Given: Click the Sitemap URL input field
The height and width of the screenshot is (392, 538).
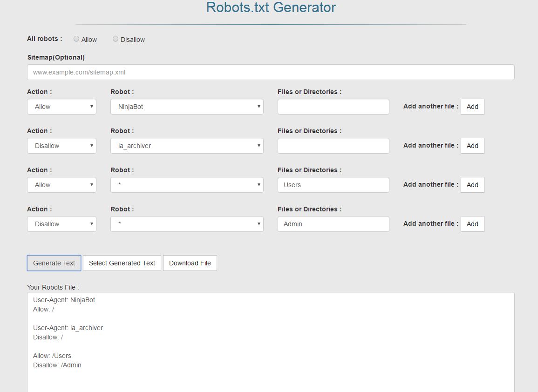Looking at the screenshot, I should point(271,72).
